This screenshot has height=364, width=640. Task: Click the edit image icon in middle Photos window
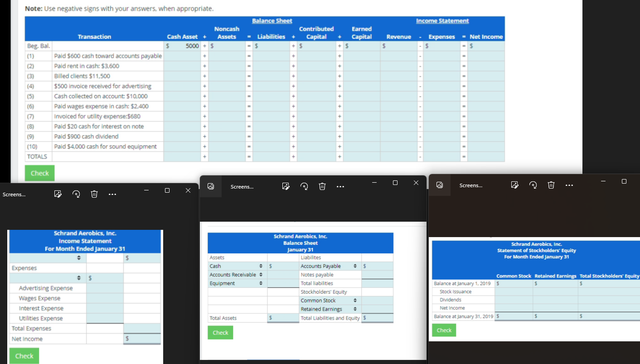pos(286,186)
